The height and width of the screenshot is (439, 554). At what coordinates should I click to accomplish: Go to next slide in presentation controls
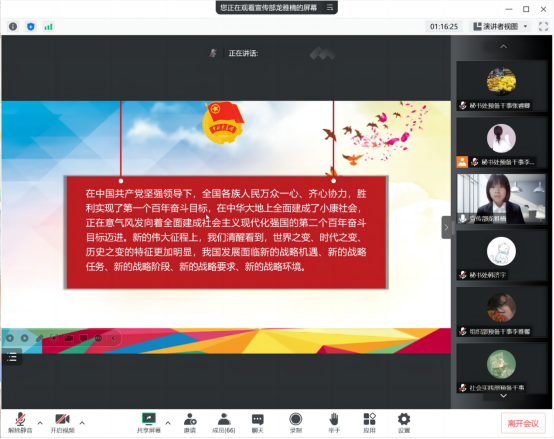pos(24,338)
